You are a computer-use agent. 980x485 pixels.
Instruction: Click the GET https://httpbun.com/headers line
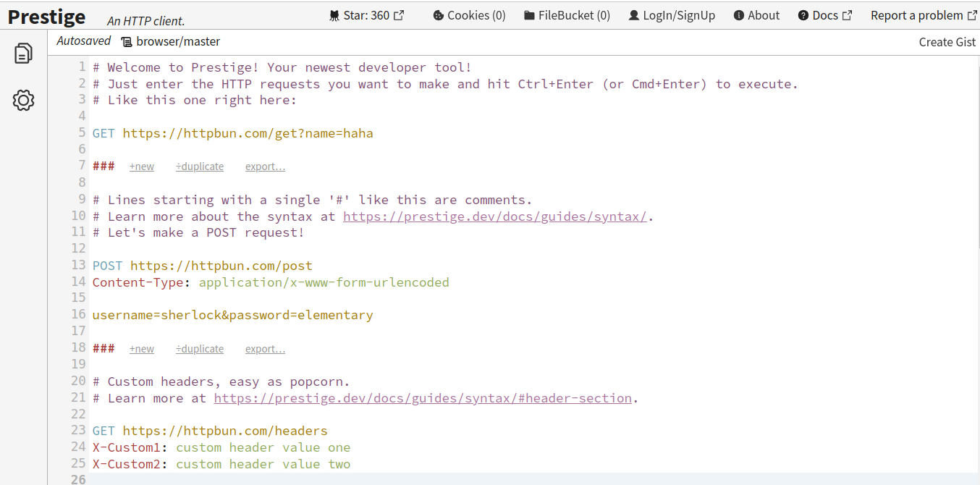pyautogui.click(x=210, y=431)
